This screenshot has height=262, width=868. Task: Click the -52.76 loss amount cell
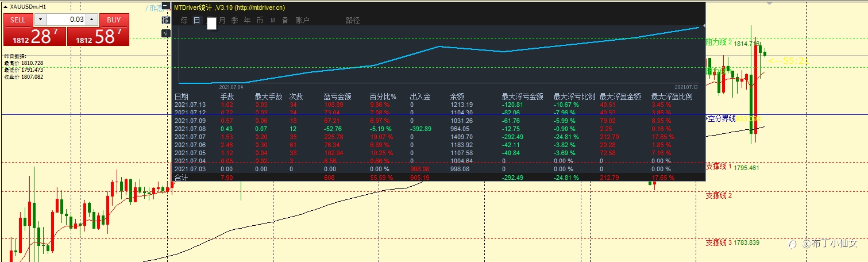[x=333, y=129]
